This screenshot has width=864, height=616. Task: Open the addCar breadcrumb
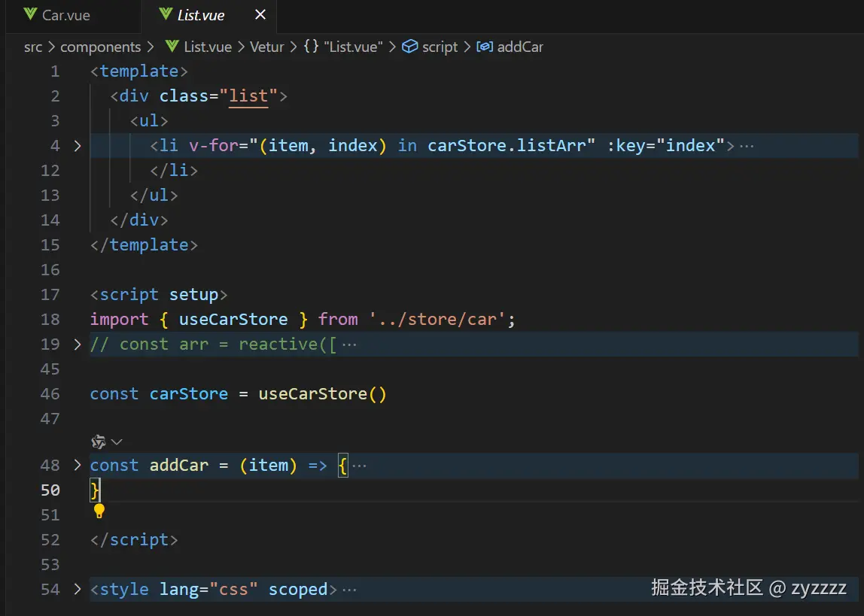coord(520,47)
